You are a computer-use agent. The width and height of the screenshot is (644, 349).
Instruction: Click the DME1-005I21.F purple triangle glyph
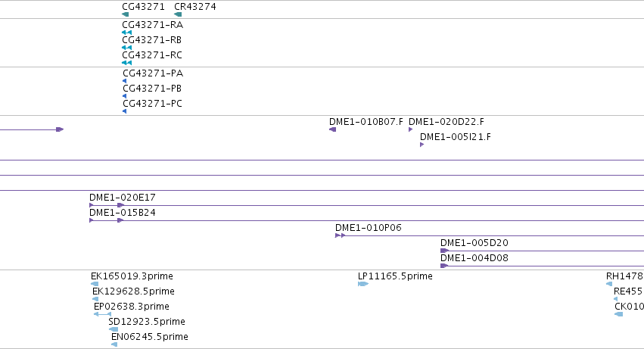coord(422,145)
